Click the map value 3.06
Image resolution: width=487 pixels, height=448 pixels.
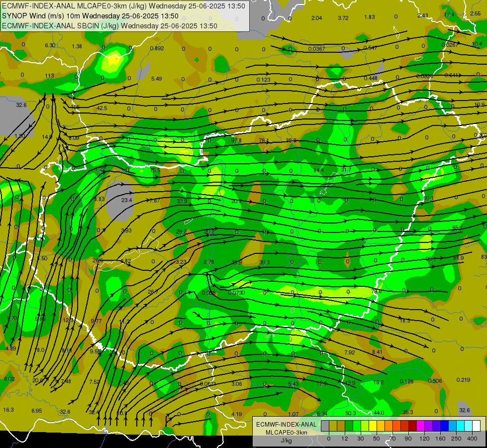click(x=237, y=384)
